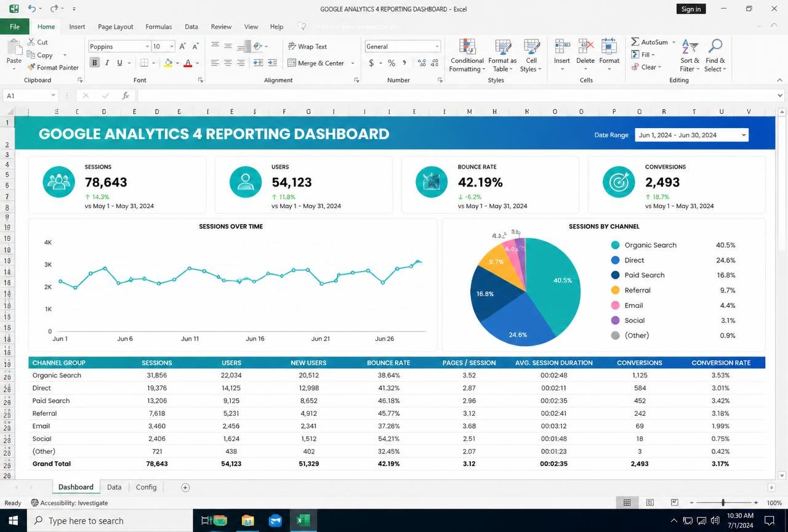Switch to the Insert ribbon tab
The height and width of the screenshot is (532, 788).
pyautogui.click(x=77, y=26)
